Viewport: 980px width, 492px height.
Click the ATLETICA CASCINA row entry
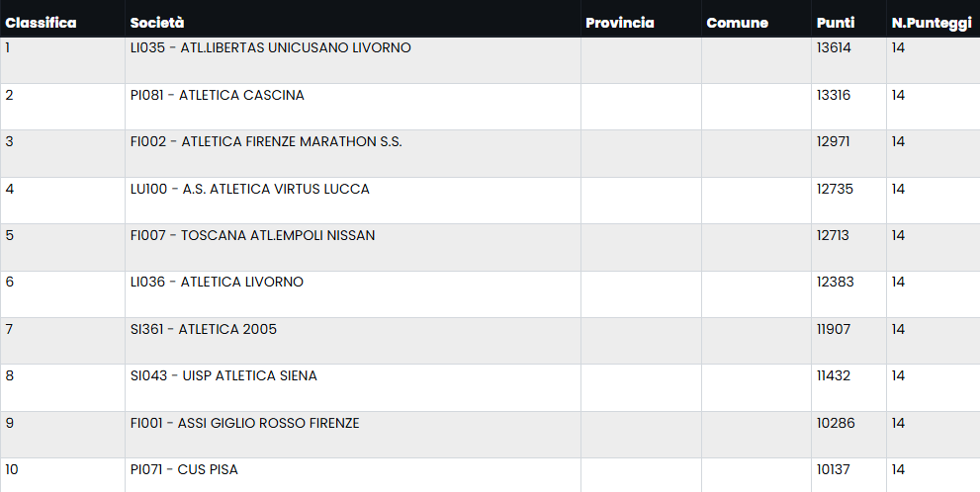[217, 96]
